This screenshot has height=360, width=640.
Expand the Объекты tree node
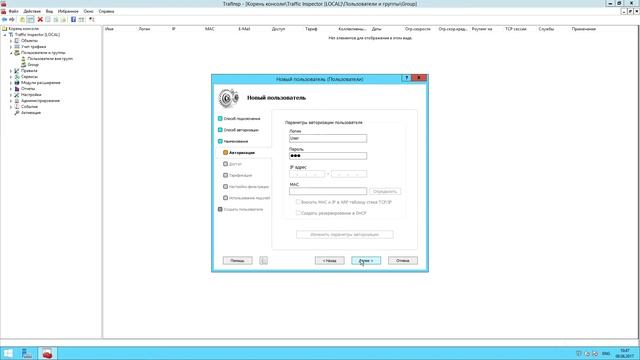[11, 41]
